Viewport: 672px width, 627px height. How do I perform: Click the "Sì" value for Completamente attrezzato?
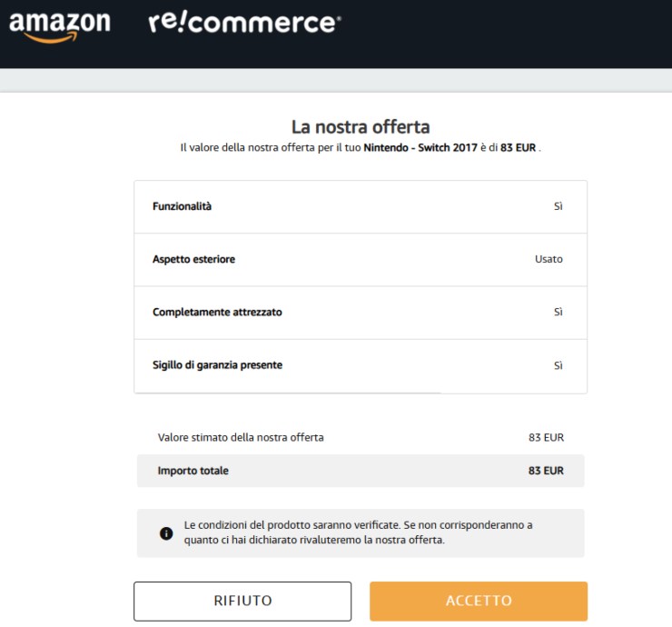558,312
